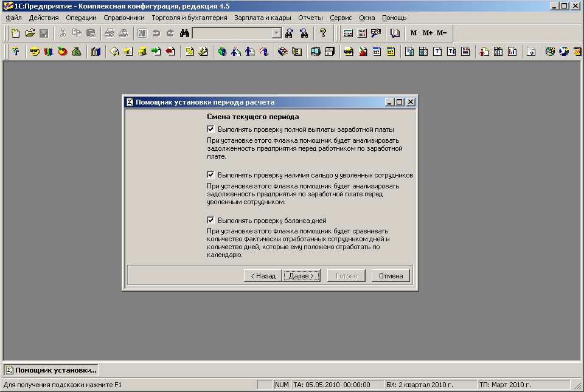This screenshot has height=392, width=584.
Task: Click the Далее button
Action: [301, 275]
